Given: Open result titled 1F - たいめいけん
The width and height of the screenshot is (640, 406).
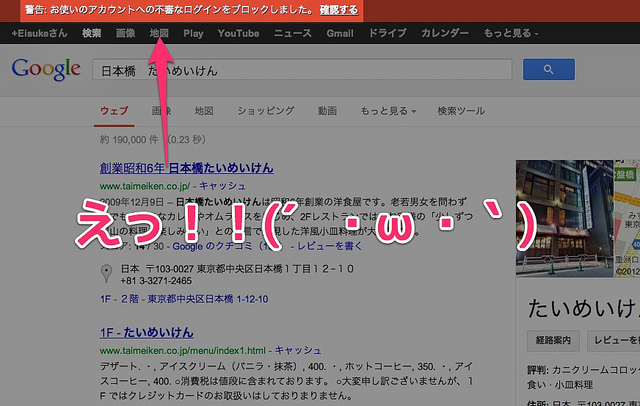Looking at the screenshot, I should 147,333.
